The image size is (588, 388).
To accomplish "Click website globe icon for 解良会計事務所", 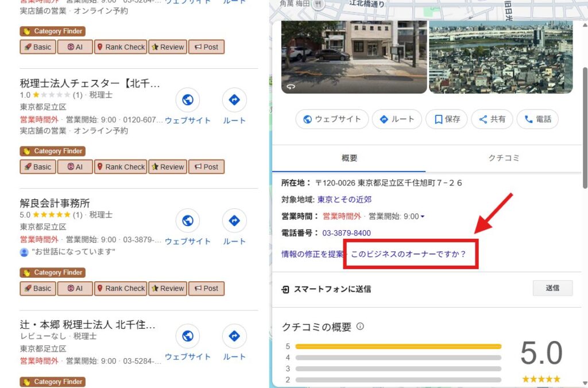I will tap(187, 222).
